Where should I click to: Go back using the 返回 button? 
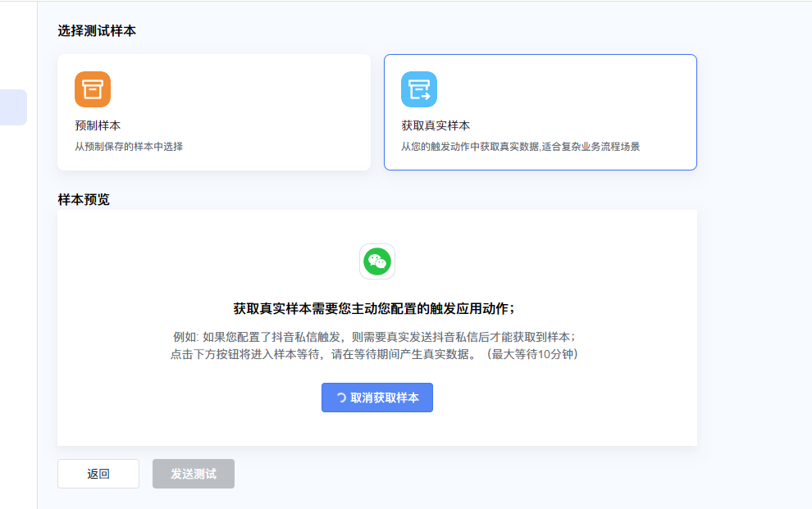pos(98,474)
